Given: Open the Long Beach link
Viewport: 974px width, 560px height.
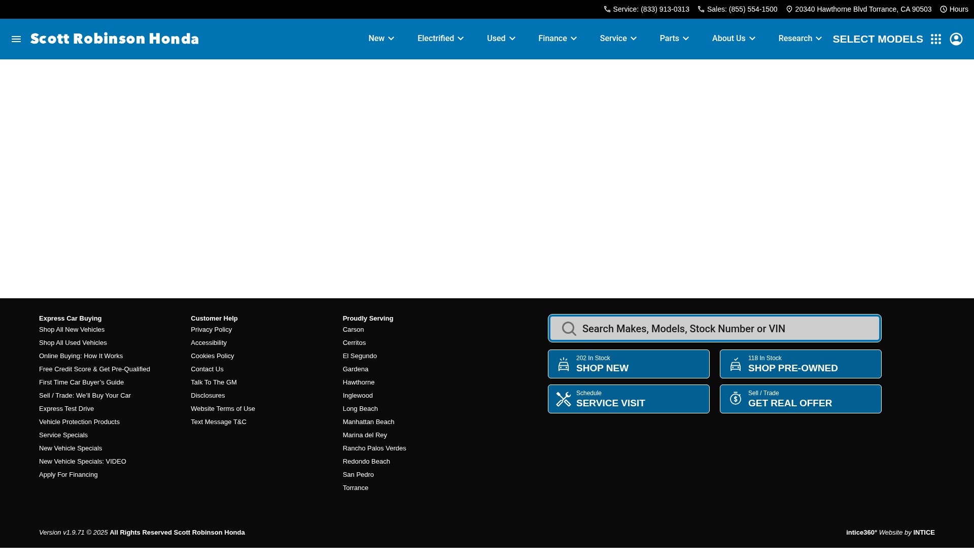Looking at the screenshot, I should pyautogui.click(x=360, y=409).
